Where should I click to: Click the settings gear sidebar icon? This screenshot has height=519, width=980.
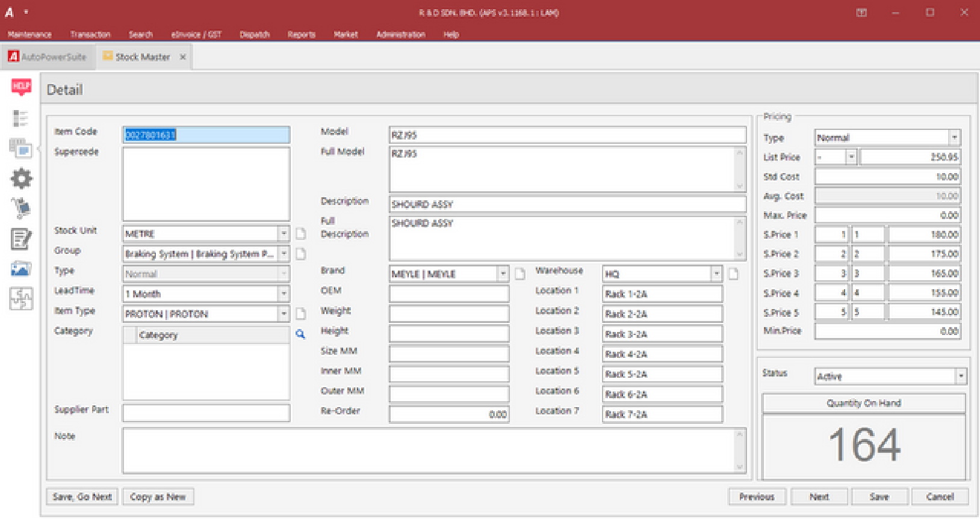click(21, 178)
